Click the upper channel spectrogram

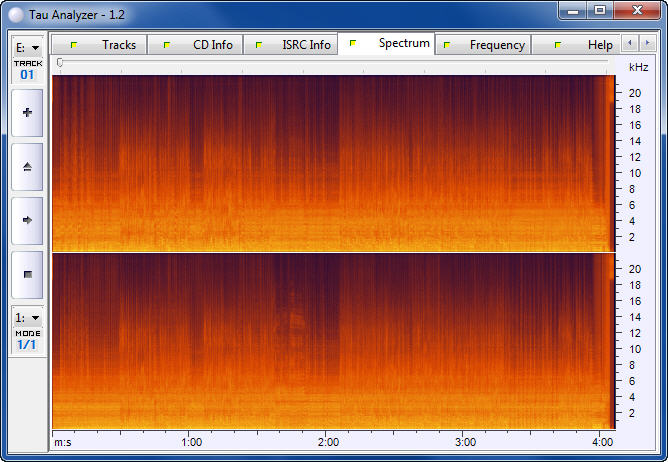tap(330, 163)
